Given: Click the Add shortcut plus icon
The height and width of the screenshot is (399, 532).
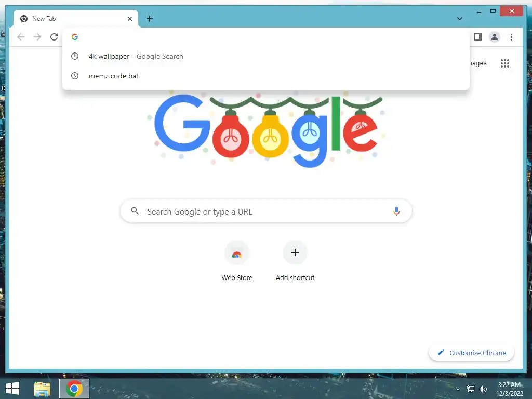Looking at the screenshot, I should point(295,252).
